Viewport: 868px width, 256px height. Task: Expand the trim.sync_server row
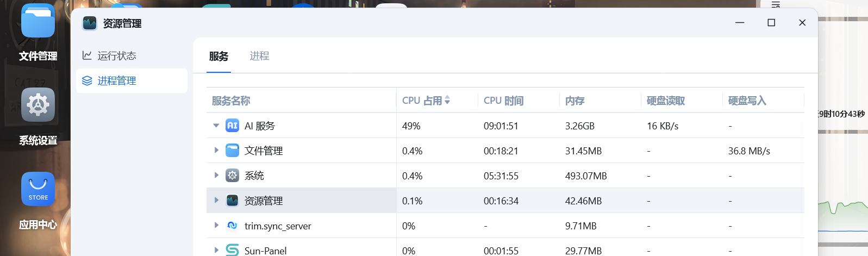(x=216, y=226)
